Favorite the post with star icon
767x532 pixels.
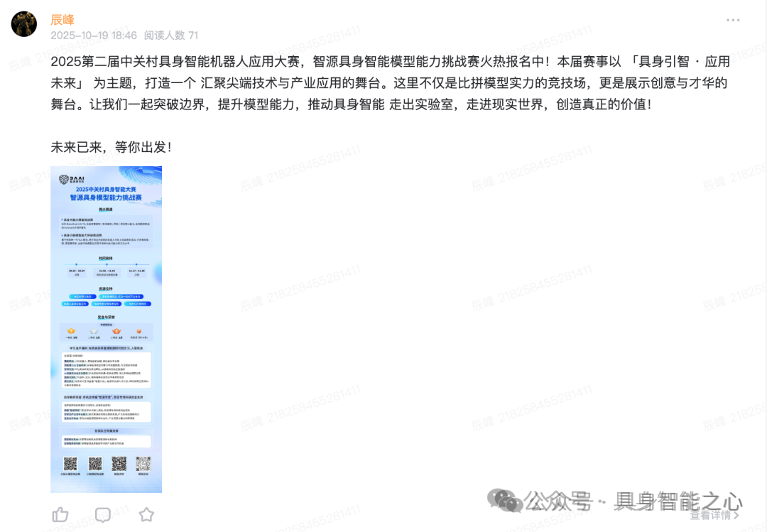pos(146,514)
